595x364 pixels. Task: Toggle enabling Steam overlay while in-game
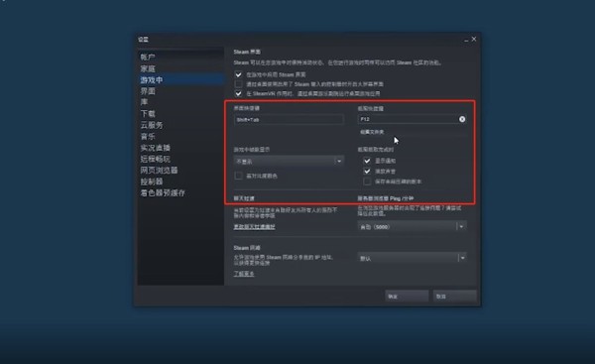(x=238, y=74)
